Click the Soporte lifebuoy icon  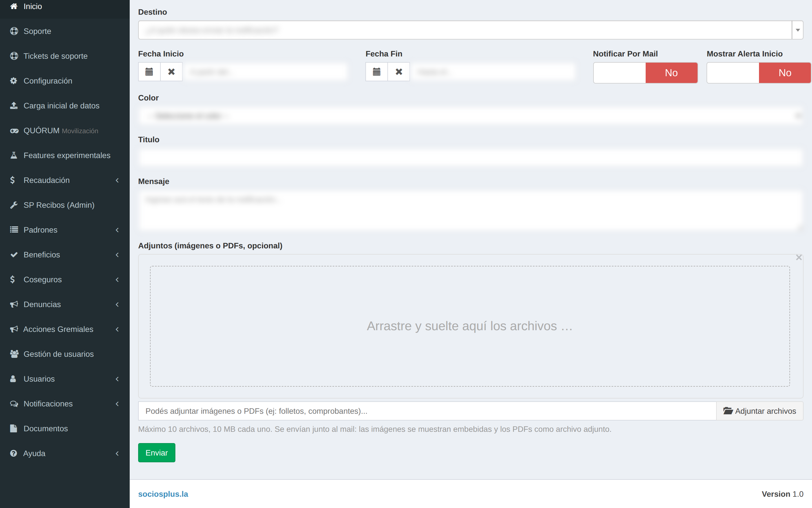[14, 31]
